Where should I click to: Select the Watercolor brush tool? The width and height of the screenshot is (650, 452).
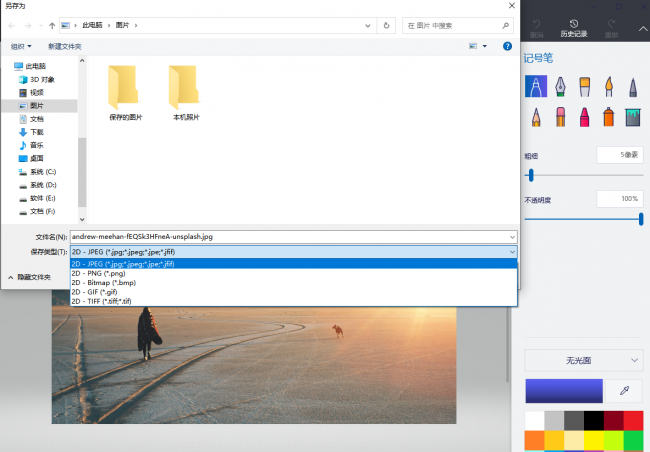coord(609,86)
